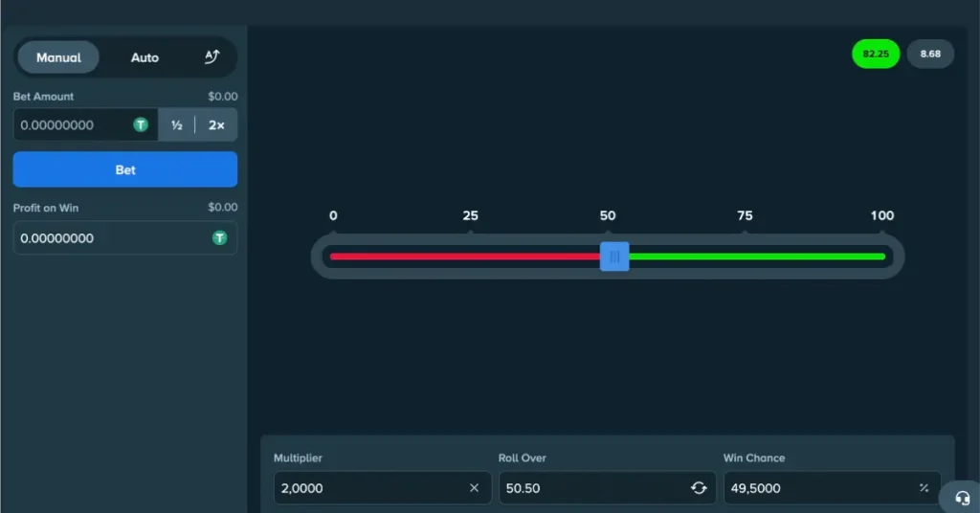
Task: Open the gray 8.68 roll result
Action: pos(930,54)
